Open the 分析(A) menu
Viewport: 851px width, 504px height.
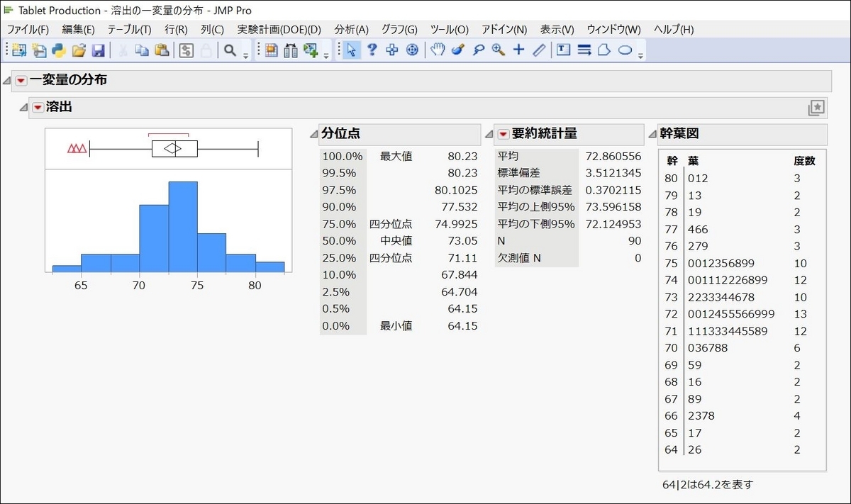[x=352, y=30]
